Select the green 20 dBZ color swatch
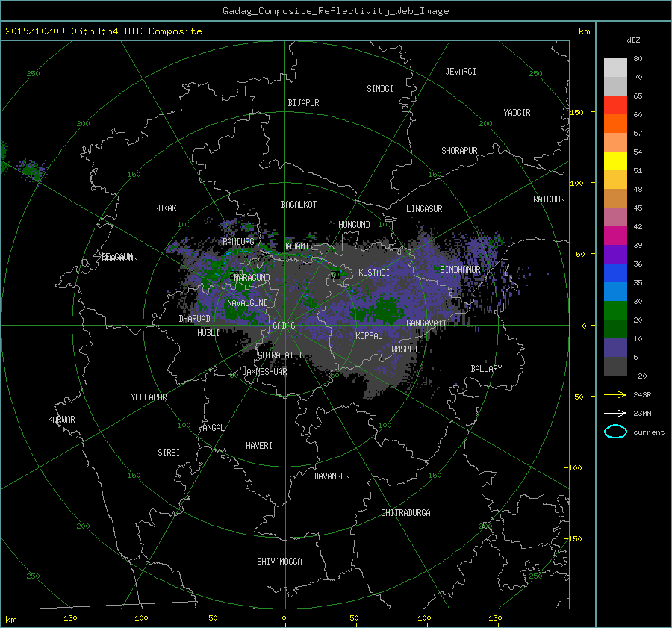This screenshot has width=672, height=628. point(615,310)
